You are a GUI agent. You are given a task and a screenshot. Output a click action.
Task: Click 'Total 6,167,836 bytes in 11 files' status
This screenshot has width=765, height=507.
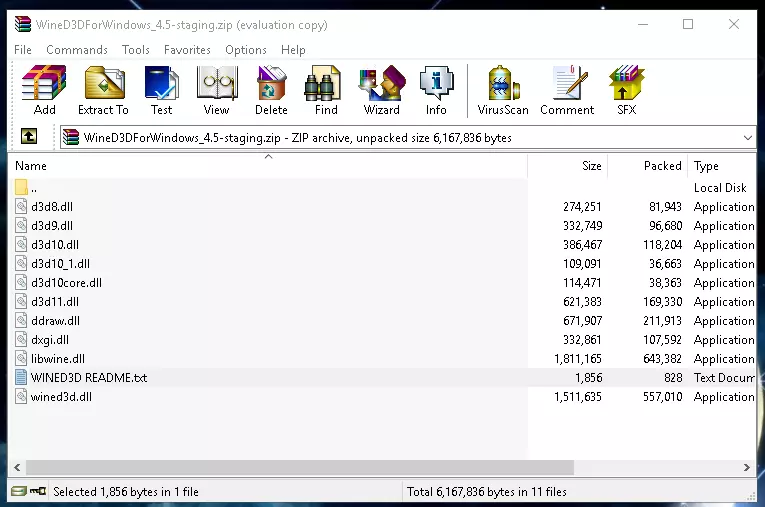486,491
